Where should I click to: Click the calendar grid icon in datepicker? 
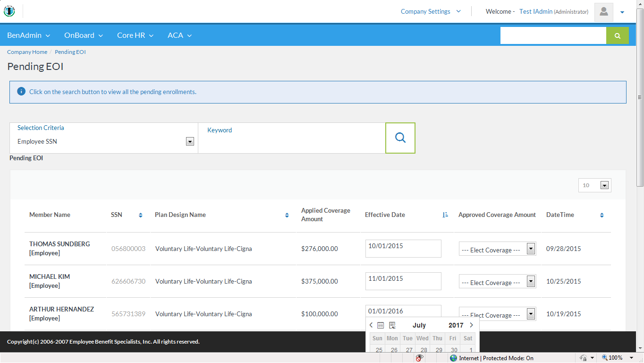click(x=381, y=325)
